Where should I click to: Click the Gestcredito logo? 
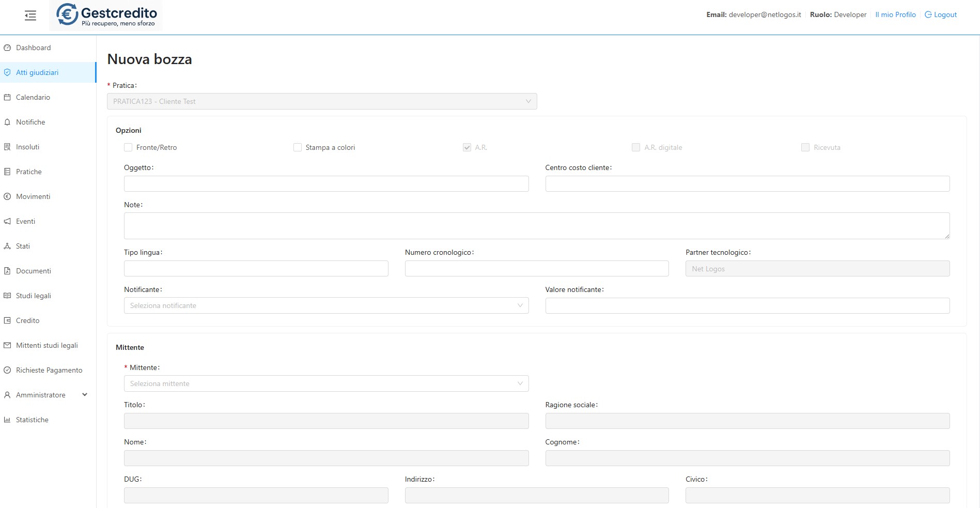[106, 15]
